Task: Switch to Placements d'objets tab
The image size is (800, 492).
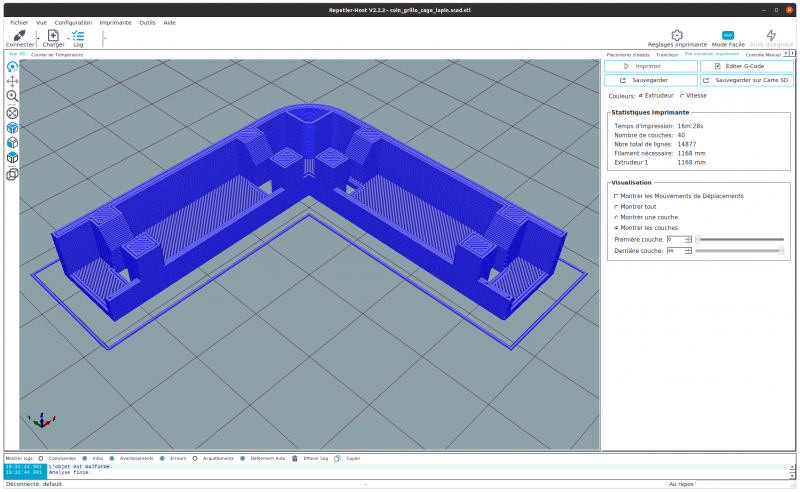Action: [628, 55]
